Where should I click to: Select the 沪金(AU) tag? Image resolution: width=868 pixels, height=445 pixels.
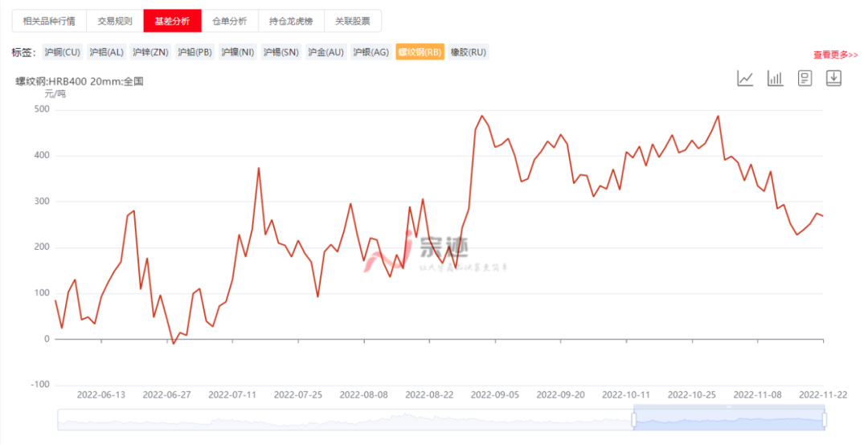[x=326, y=52]
